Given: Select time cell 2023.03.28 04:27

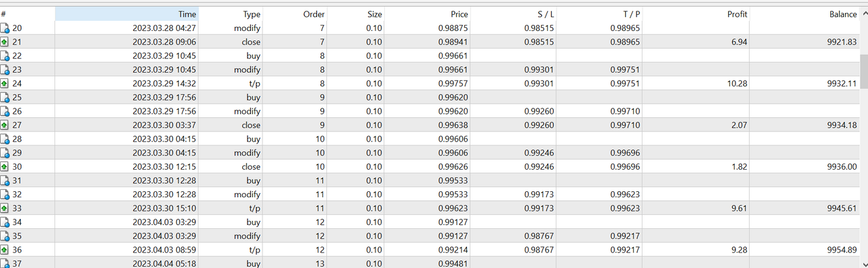Looking at the screenshot, I should coord(164,28).
